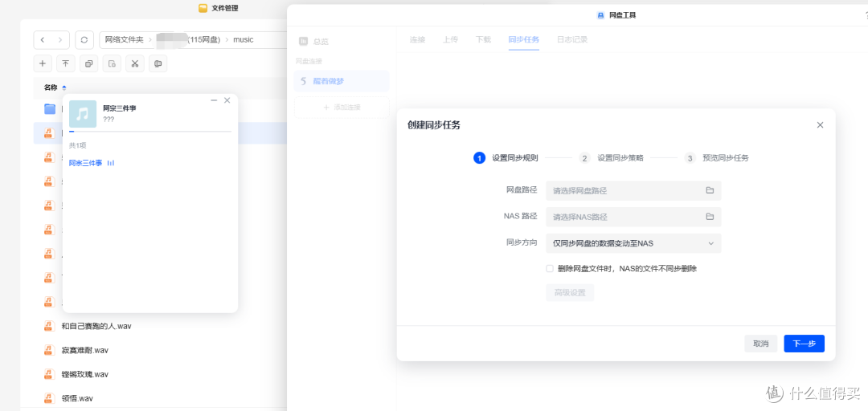Screen dimensions: 868x411
Task: Click the 网盘路径 input field
Action: pos(633,190)
